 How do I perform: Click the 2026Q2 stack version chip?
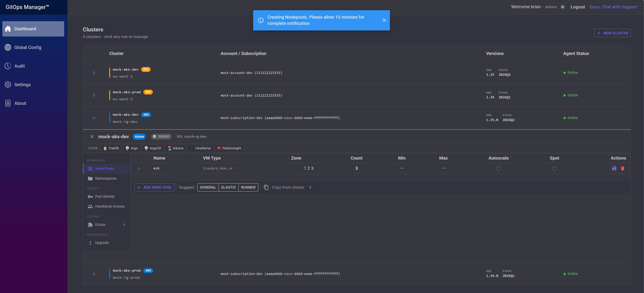[x=161, y=137]
